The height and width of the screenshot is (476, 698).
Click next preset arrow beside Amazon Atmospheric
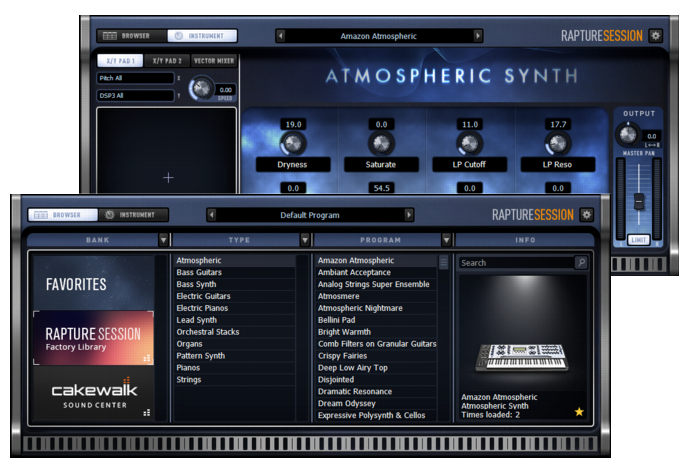478,36
